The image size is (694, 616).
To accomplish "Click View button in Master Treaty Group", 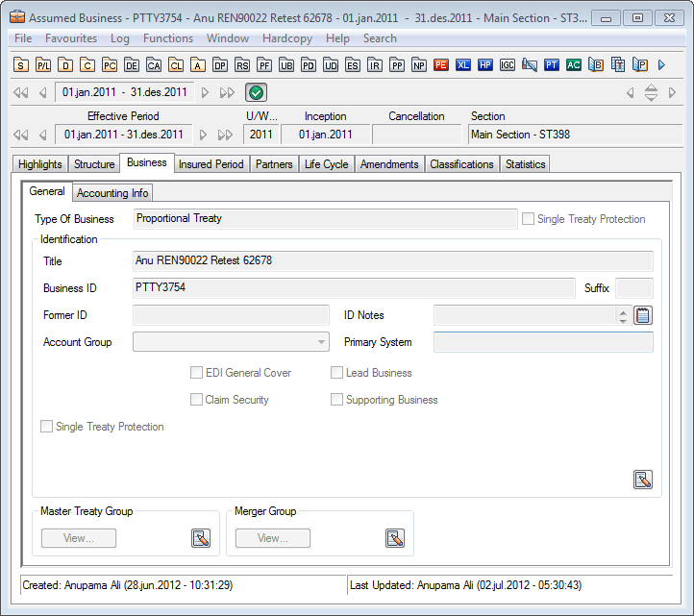I will [x=79, y=538].
